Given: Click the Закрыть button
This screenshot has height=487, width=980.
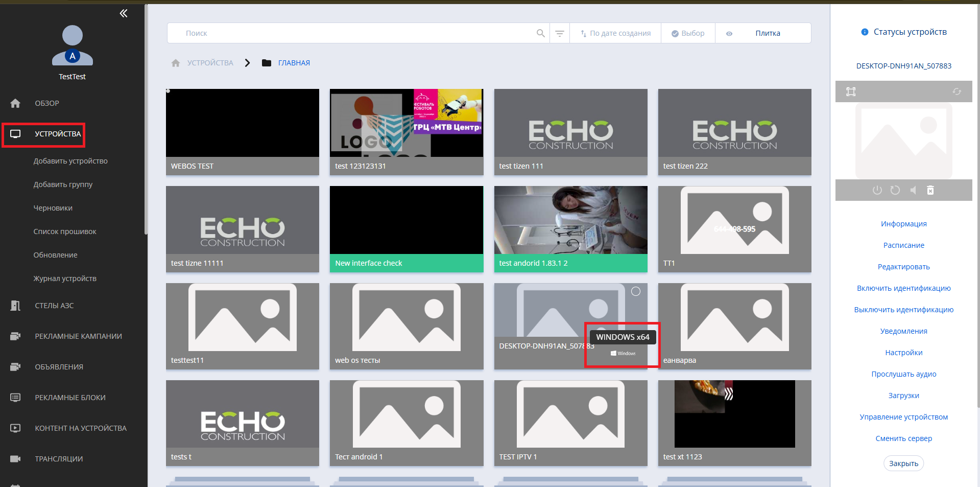Looking at the screenshot, I should point(903,463).
